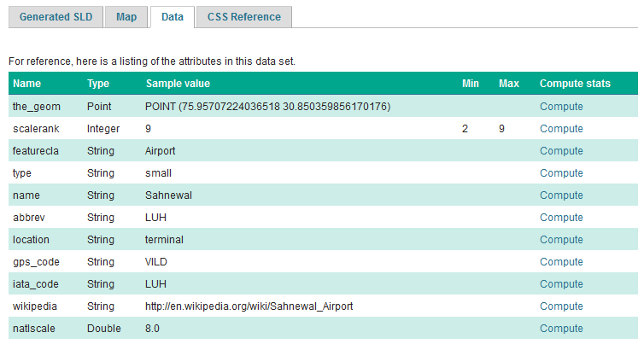The width and height of the screenshot is (644, 344).
Task: Click the Compute stats column header
Action: tap(575, 84)
